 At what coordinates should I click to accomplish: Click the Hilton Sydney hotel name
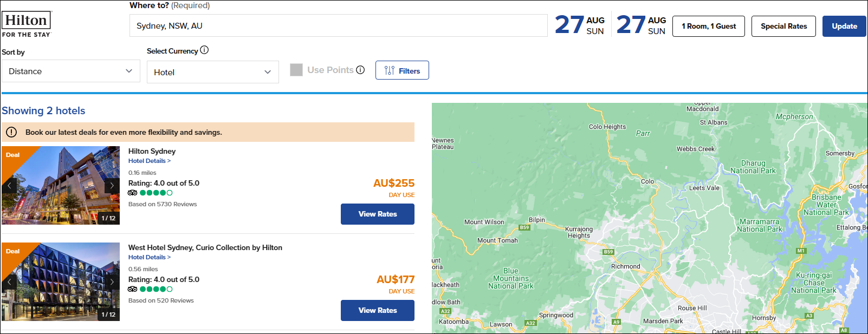coord(152,151)
